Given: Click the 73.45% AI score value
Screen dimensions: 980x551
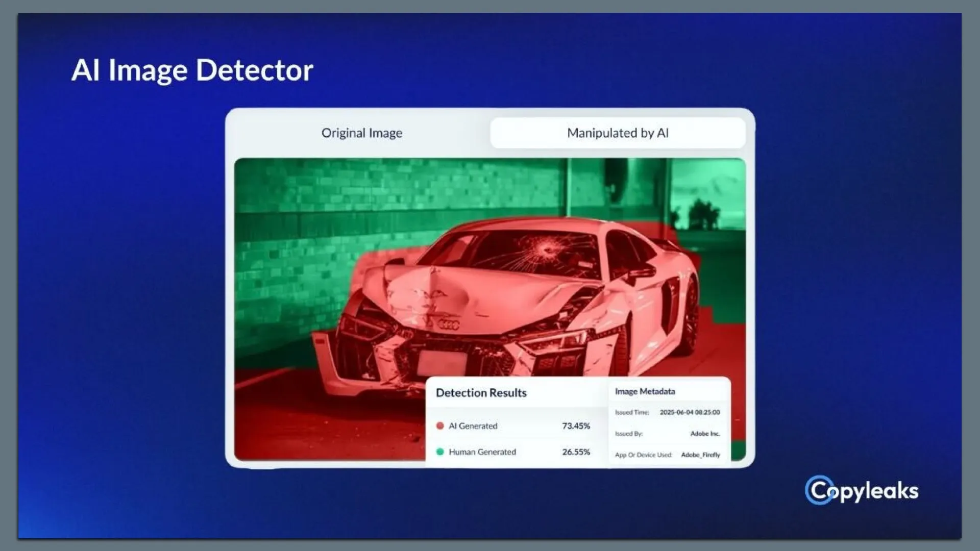Looking at the screenshot, I should point(576,425).
